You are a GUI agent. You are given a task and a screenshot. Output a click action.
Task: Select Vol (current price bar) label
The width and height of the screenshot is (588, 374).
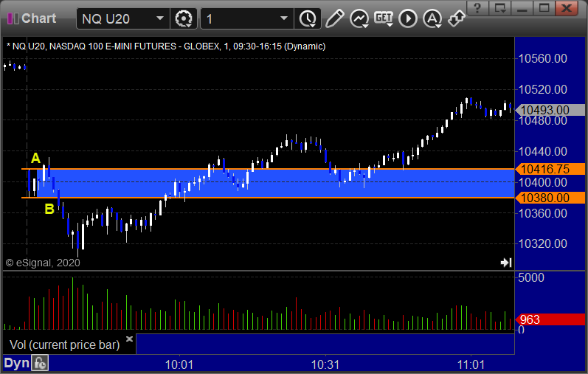[x=64, y=344]
